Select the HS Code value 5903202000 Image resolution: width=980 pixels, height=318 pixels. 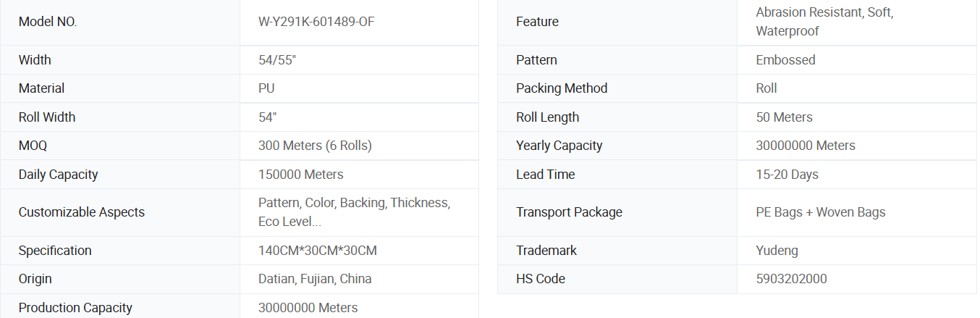(x=791, y=279)
